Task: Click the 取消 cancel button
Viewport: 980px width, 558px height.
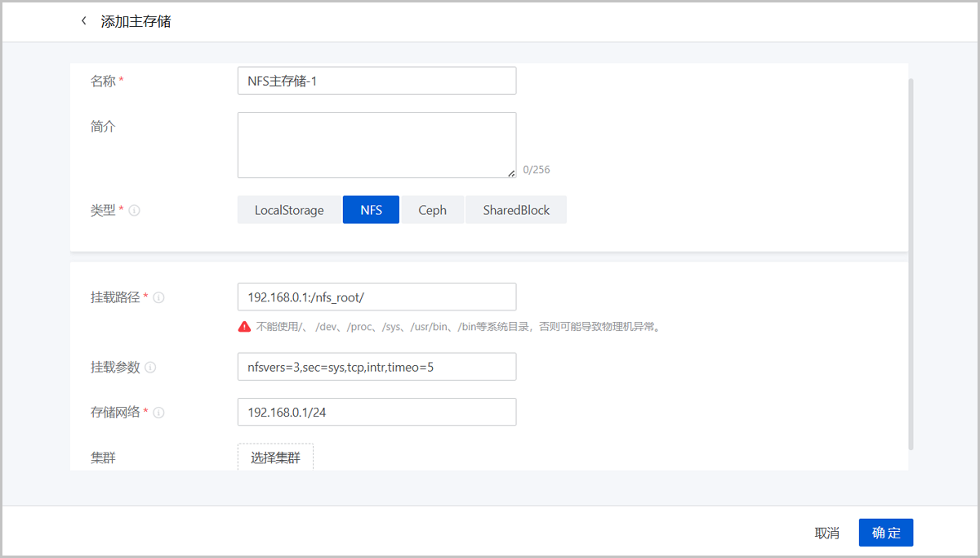Action: (826, 533)
